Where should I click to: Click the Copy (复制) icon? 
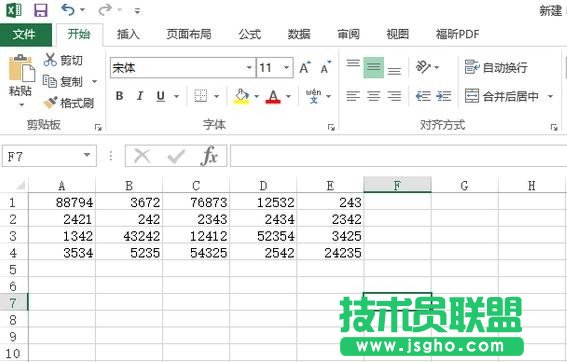50,81
